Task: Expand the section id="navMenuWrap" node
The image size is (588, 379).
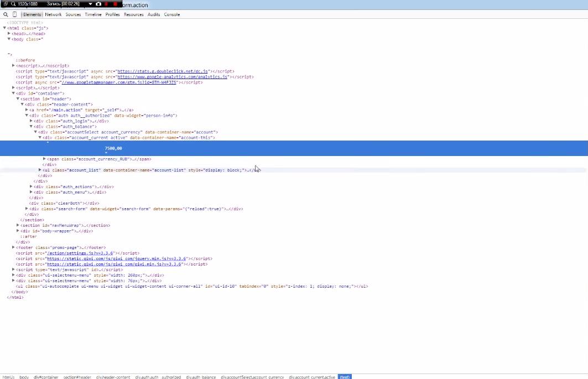Action: coord(18,226)
